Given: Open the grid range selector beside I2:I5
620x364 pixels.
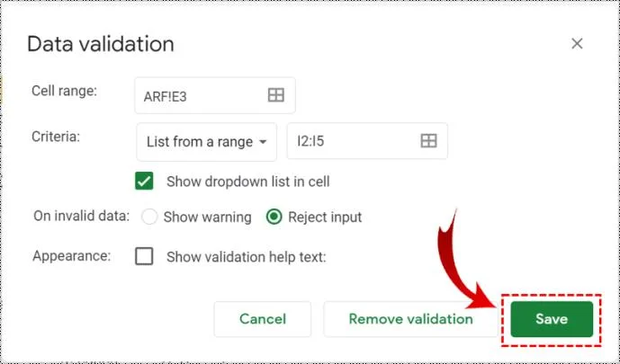Looking at the screenshot, I should point(428,140).
